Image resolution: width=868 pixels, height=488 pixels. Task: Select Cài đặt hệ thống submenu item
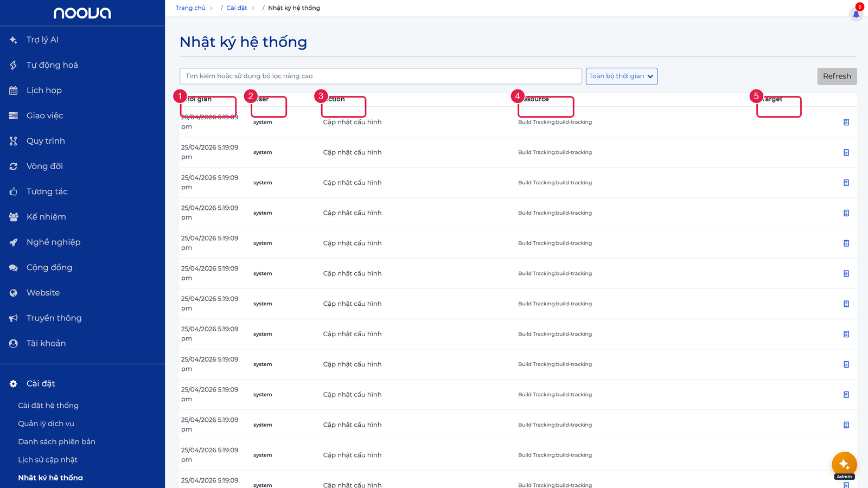pyautogui.click(x=48, y=406)
